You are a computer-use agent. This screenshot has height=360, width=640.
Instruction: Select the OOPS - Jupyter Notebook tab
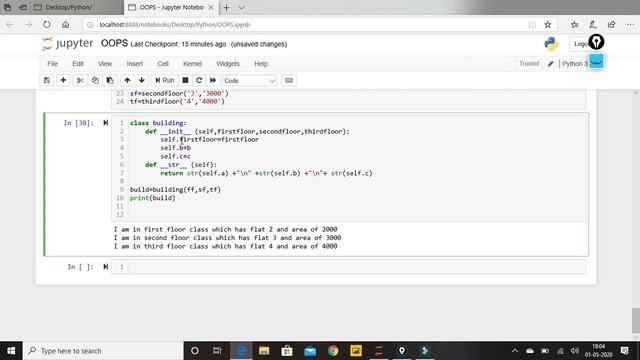pyautogui.click(x=171, y=7)
